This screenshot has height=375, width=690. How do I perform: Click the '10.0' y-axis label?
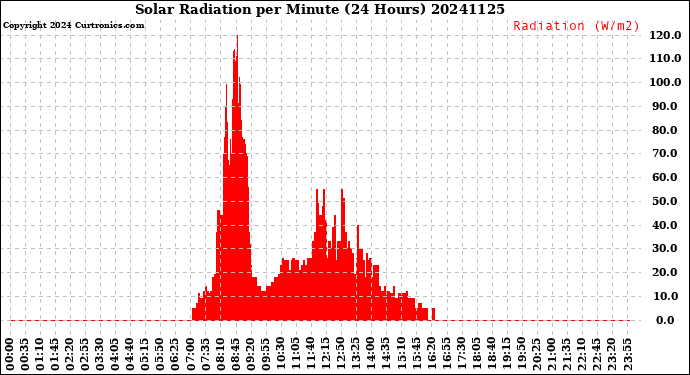pos(665,296)
